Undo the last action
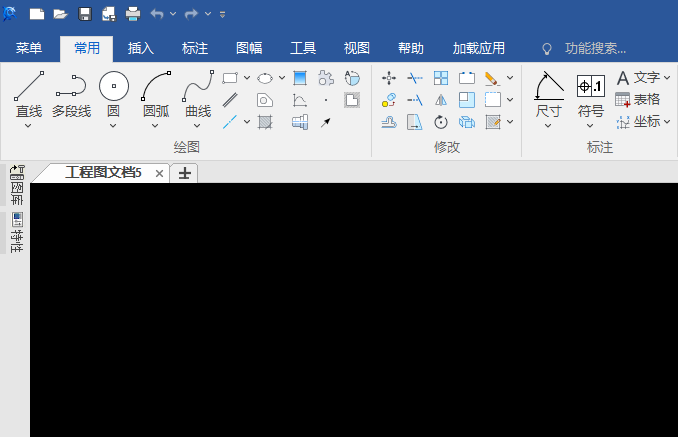This screenshot has width=678, height=437. (157, 14)
